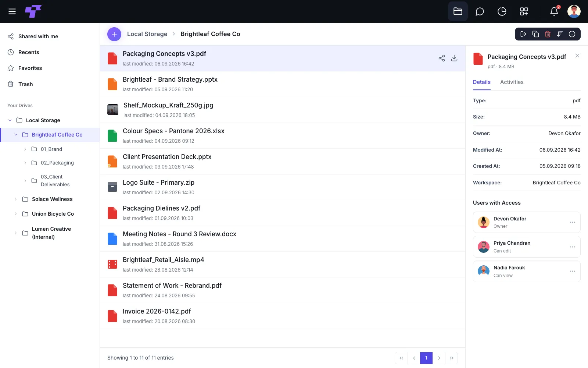Switch to the Activities tab
588x368 pixels.
[512, 82]
